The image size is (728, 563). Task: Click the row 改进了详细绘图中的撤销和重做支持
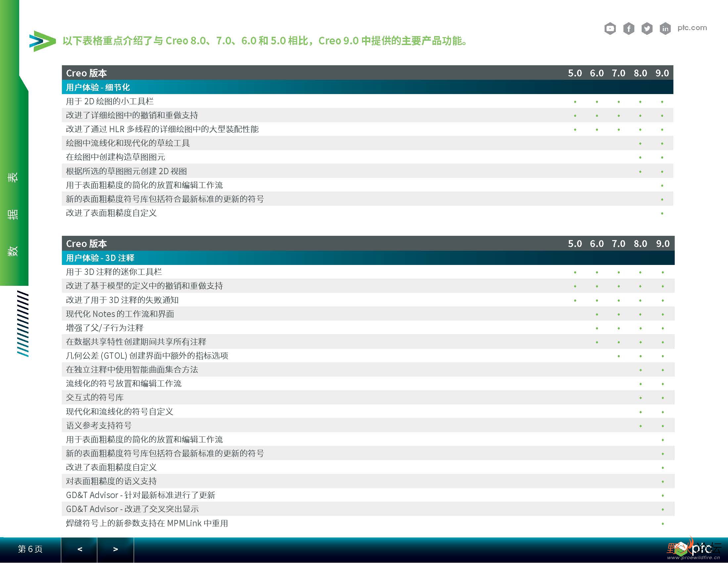click(x=367, y=115)
